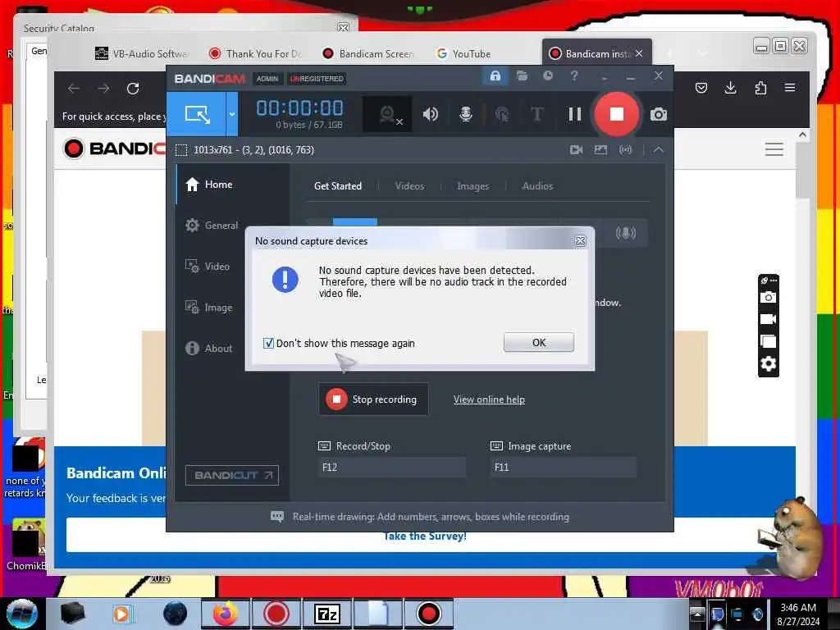Click the floating bar video camera icon
Image resolution: width=840 pixels, height=630 pixels.
(768, 320)
